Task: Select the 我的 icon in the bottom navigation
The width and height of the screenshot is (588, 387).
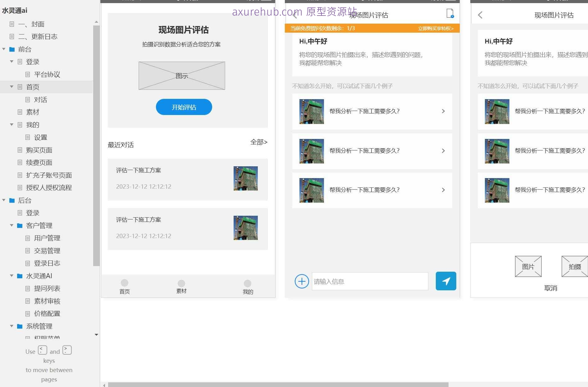Action: (247, 283)
